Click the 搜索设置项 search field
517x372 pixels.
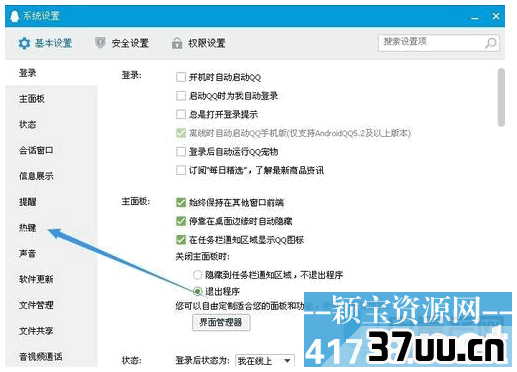[439, 43]
